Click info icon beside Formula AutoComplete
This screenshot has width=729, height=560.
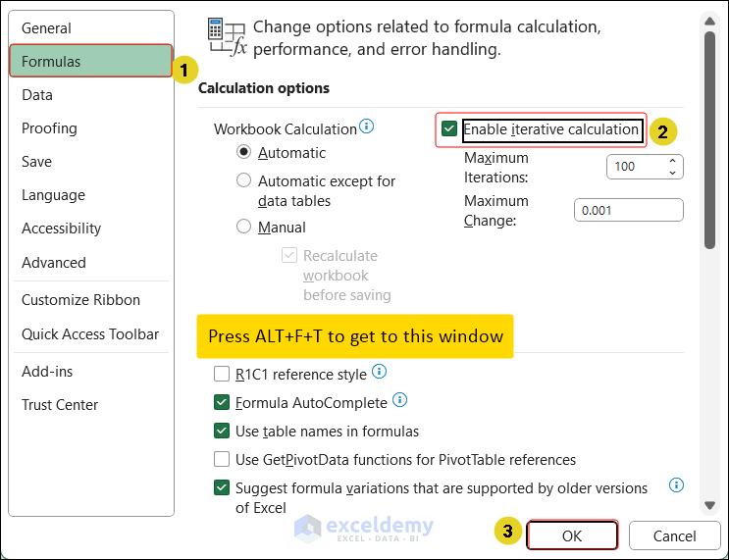coord(399,400)
